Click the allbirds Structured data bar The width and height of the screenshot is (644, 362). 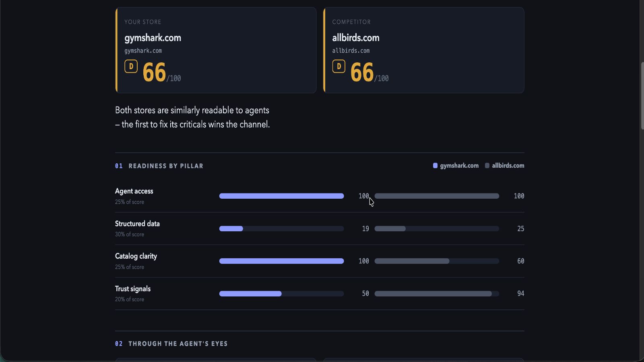[x=437, y=228]
